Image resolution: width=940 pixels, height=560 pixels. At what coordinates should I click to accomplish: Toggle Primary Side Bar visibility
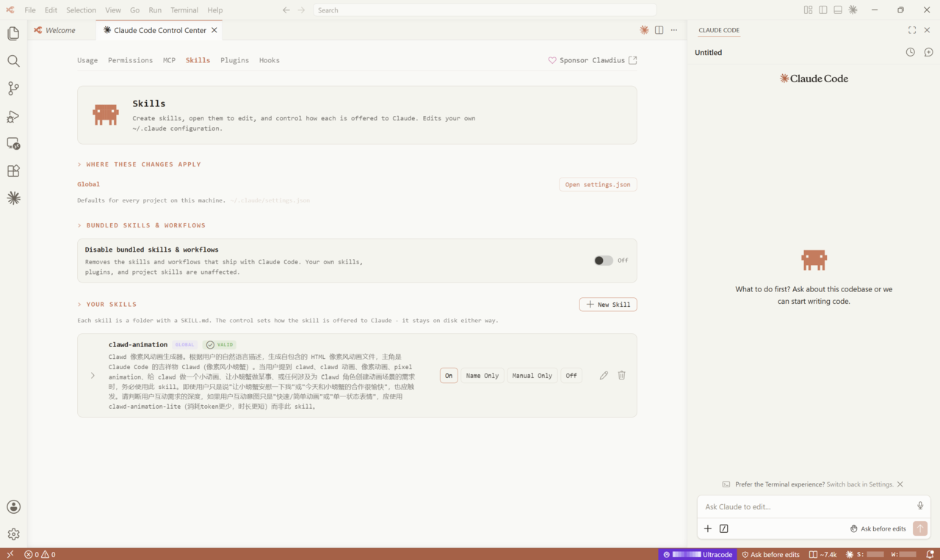(822, 10)
